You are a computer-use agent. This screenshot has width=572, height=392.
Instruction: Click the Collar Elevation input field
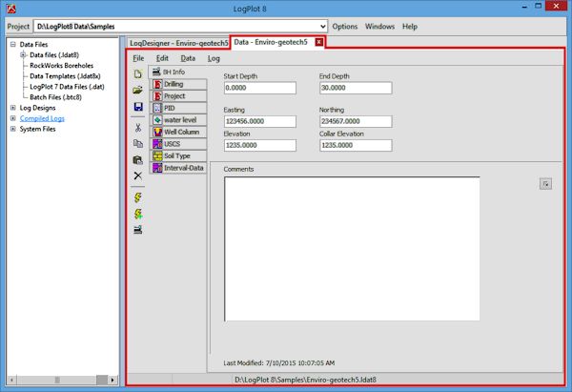(356, 145)
